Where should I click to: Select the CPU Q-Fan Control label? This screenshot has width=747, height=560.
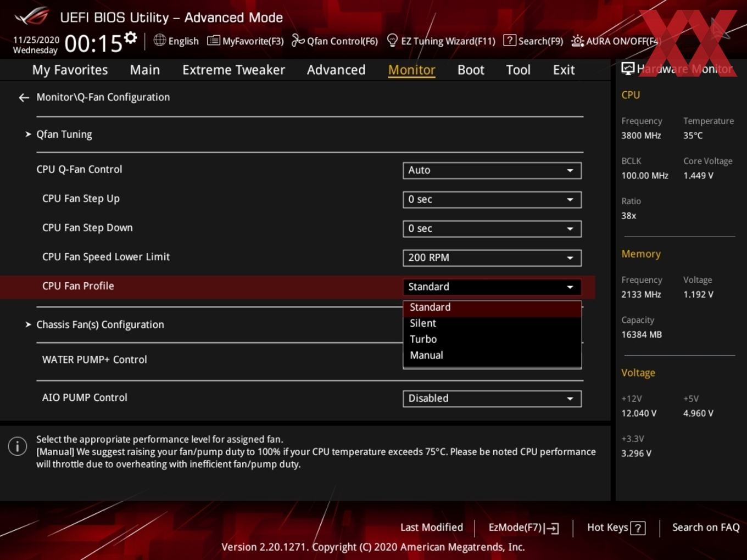[79, 169]
